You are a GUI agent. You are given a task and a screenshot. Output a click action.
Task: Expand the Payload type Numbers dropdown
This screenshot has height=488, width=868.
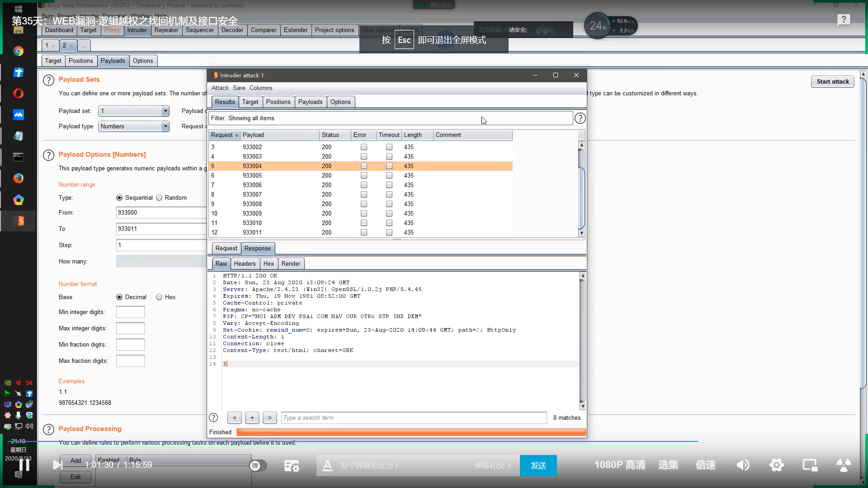[x=165, y=127]
